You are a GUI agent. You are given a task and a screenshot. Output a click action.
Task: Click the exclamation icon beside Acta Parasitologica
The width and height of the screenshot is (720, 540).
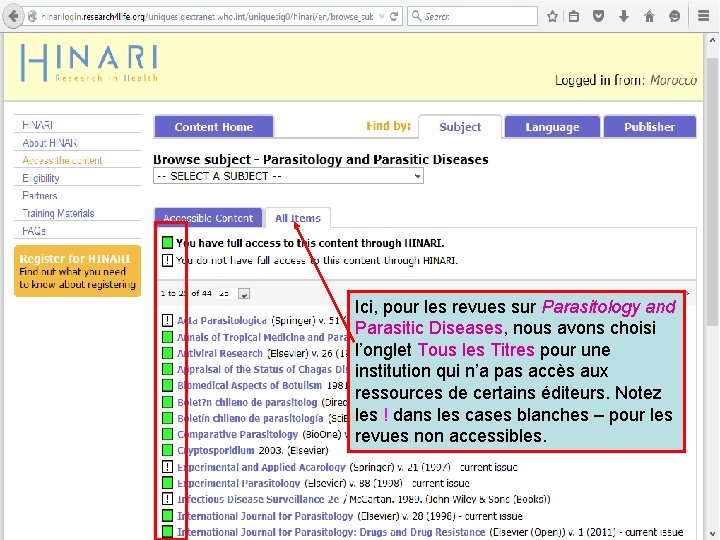pos(168,320)
